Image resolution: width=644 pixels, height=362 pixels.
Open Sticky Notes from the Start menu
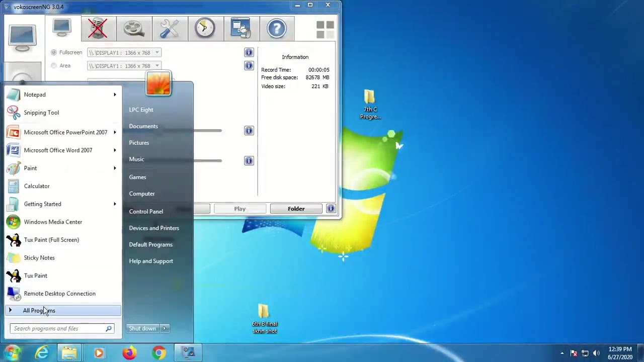pyautogui.click(x=63, y=258)
